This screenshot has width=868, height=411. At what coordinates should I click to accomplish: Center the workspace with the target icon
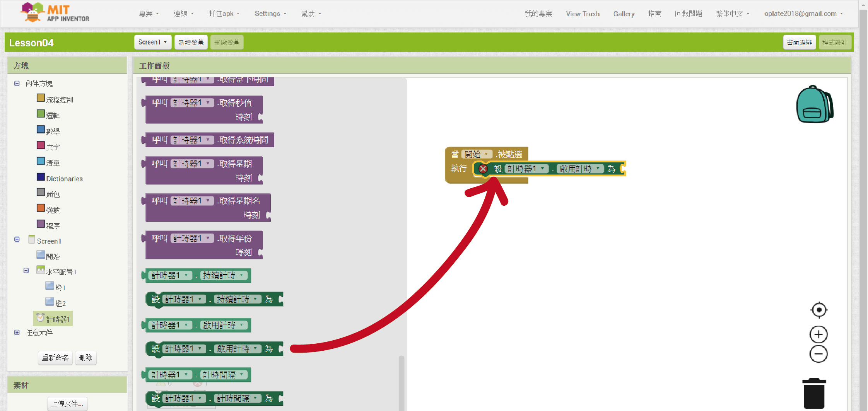point(818,310)
